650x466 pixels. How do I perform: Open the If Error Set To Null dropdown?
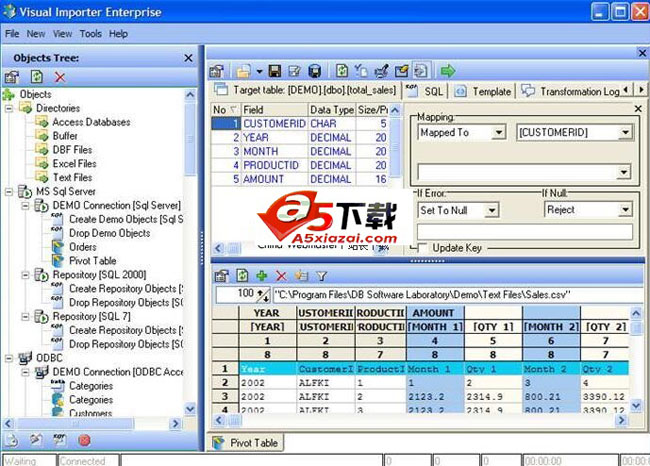coord(492,211)
